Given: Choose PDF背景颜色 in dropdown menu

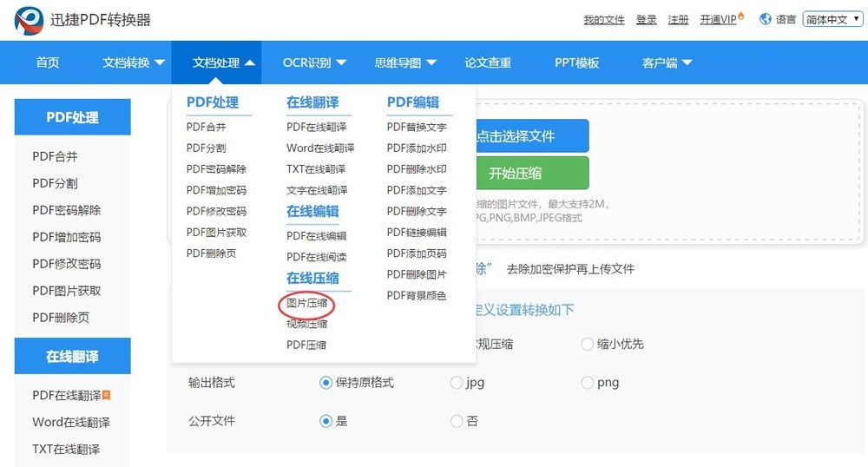Looking at the screenshot, I should click(x=417, y=295).
